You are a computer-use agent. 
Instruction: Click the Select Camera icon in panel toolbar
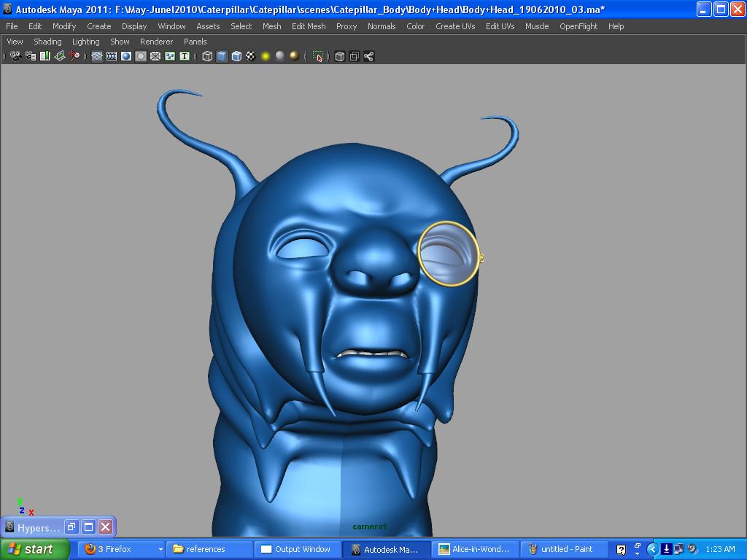(16, 56)
